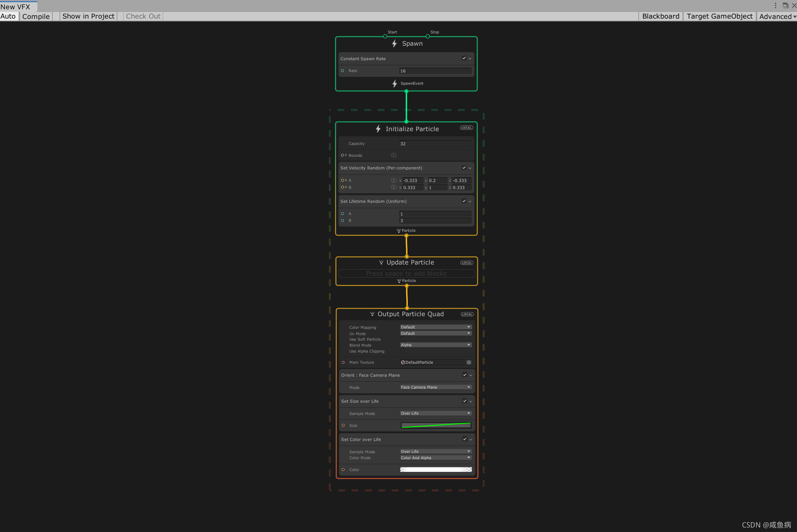Uncheck the Set Lifetime Random block
This screenshot has height=532, width=797.
[464, 201]
